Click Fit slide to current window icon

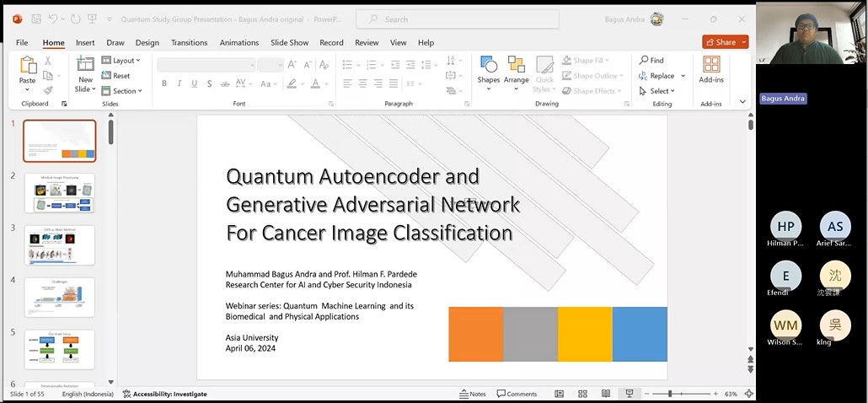[x=749, y=394]
